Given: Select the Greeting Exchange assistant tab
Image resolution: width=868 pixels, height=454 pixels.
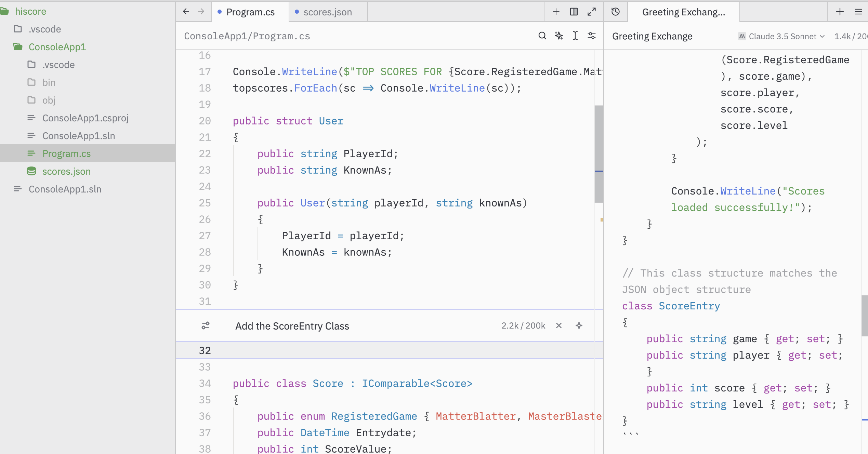Looking at the screenshot, I should tap(684, 12).
